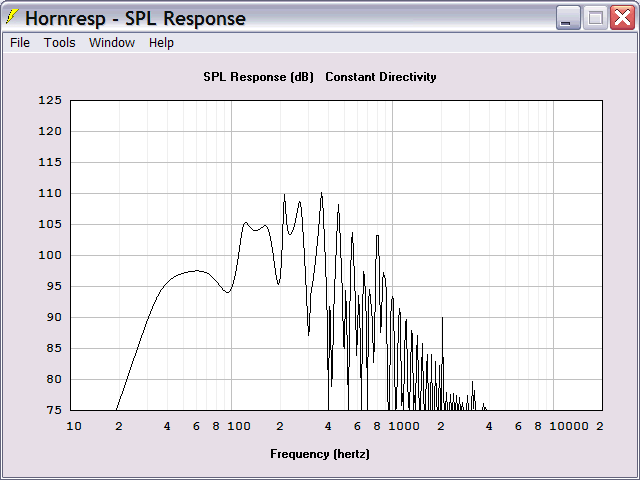Click the 95 value on the dB axis
Viewport: 640px width, 480px height.
53,286
